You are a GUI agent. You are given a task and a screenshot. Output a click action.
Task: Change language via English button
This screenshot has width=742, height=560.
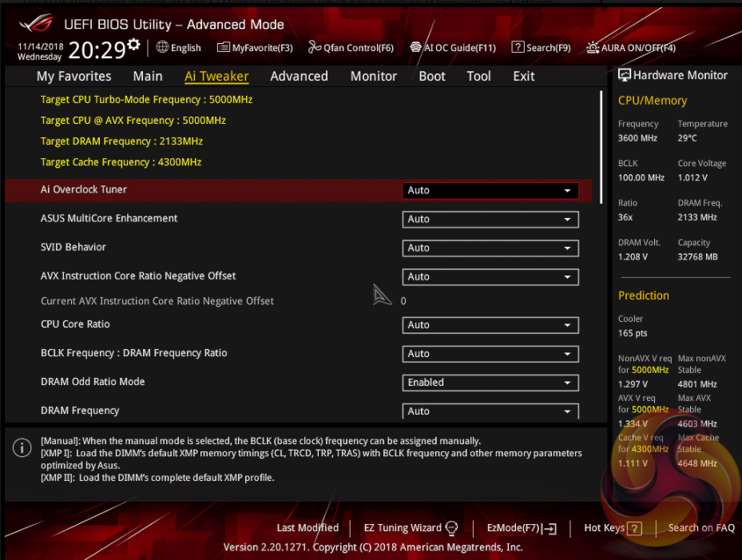179,47
